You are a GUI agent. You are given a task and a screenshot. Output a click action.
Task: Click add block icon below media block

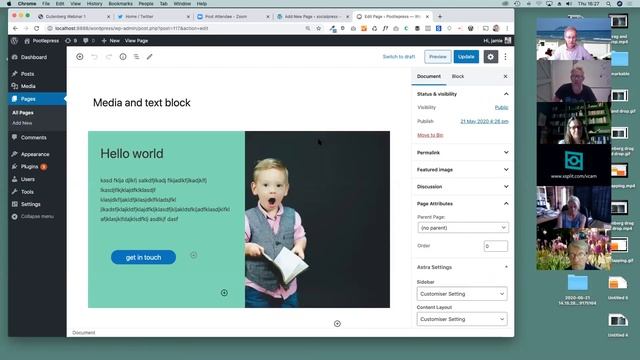(x=337, y=323)
